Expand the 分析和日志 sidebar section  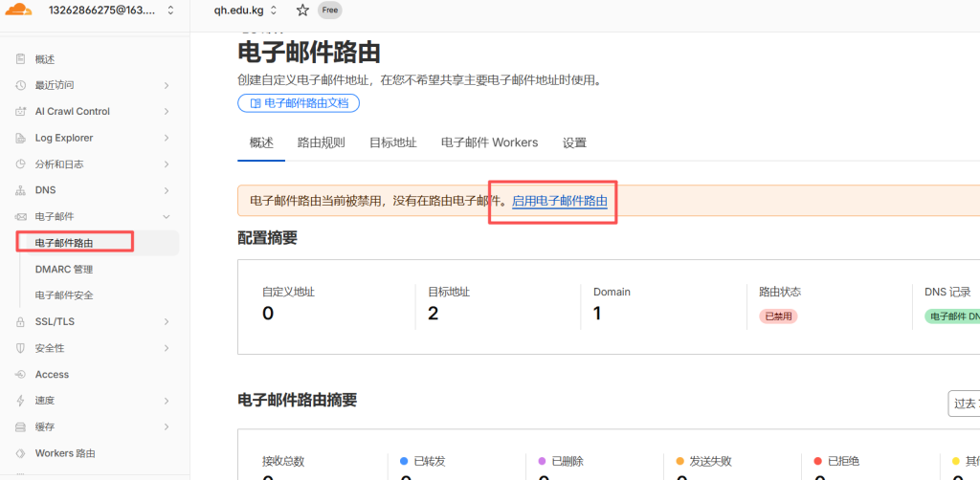click(x=167, y=164)
